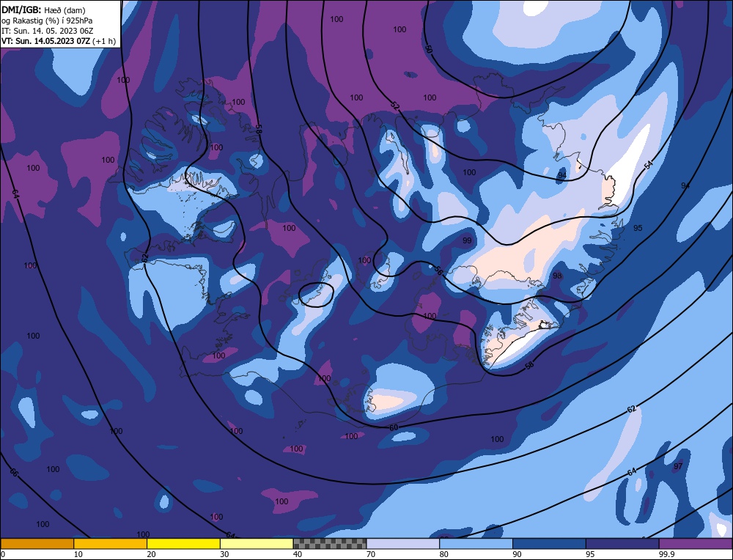
Task: Click the '98' humidity value on map
Action: [x=557, y=276]
